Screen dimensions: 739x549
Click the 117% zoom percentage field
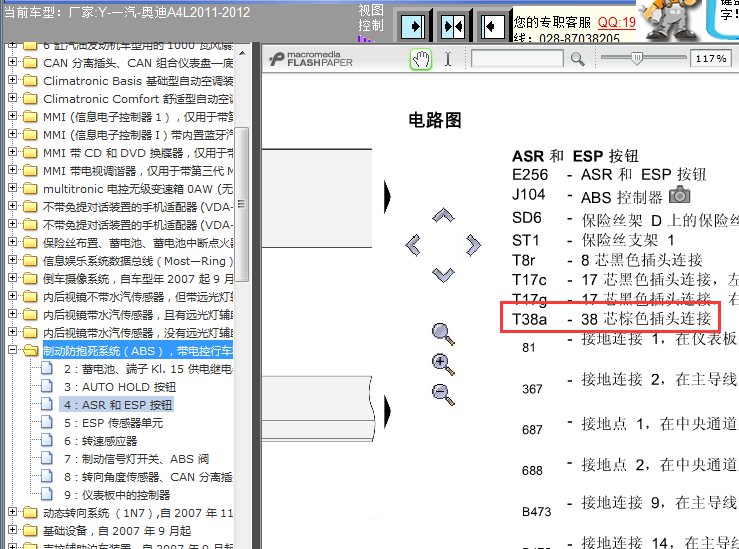pos(711,58)
